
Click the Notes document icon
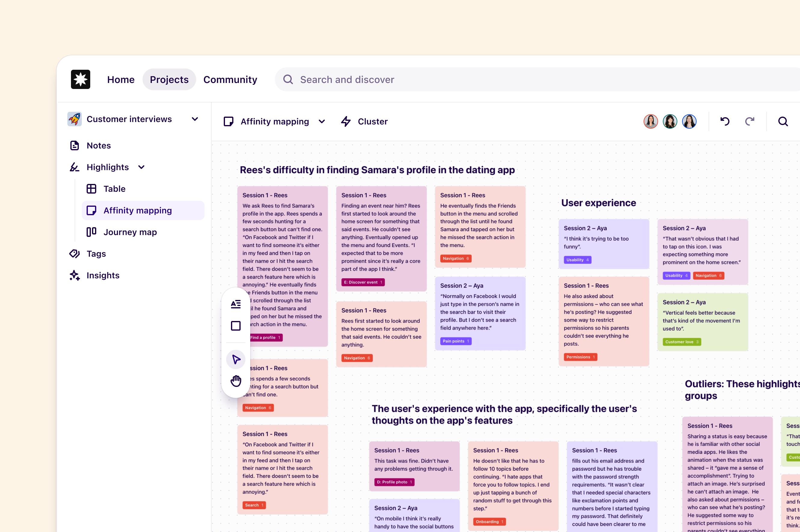tap(74, 145)
